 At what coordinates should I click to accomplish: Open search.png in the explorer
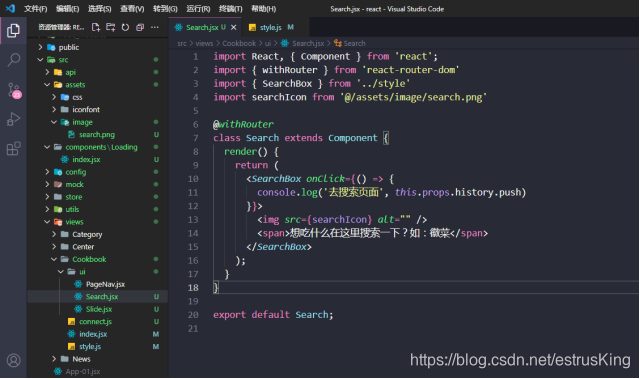pos(97,135)
